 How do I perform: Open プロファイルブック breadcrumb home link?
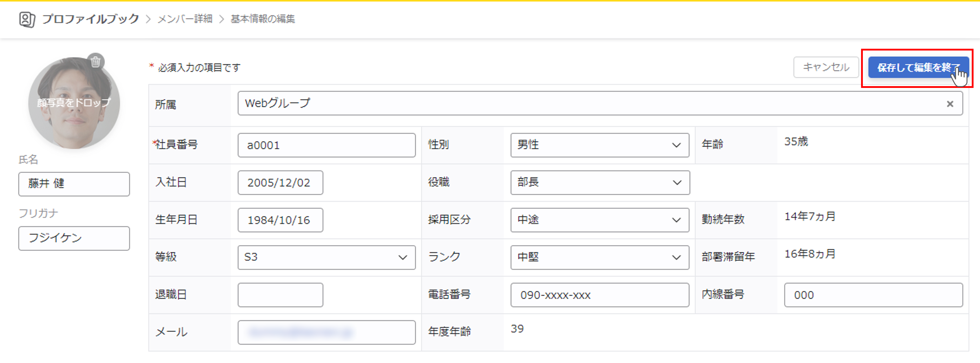click(x=91, y=19)
